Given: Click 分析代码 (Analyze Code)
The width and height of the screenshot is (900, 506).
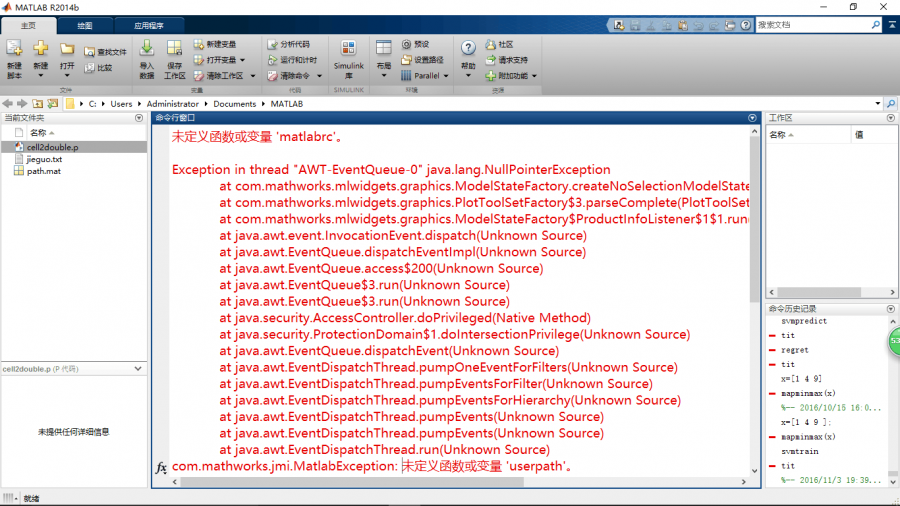Looking at the screenshot, I should pos(289,44).
